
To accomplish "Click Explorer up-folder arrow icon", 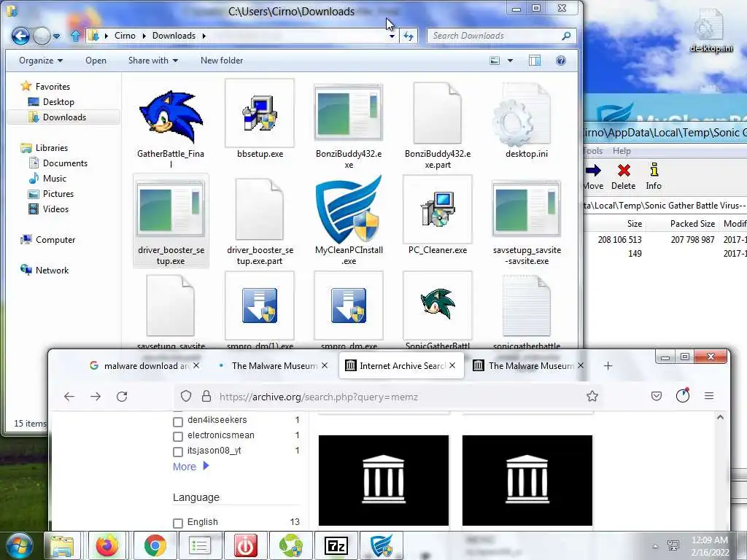I will (75, 36).
